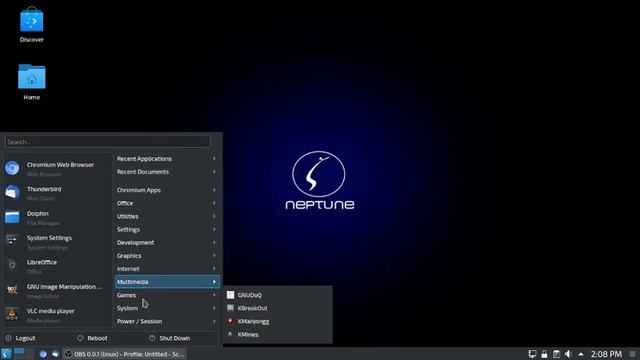The height and width of the screenshot is (360, 640).
Task: Open network connection tray icon
Action: click(532, 354)
